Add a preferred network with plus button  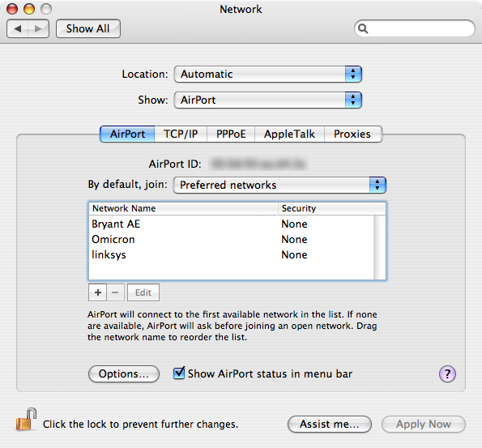pyautogui.click(x=98, y=292)
